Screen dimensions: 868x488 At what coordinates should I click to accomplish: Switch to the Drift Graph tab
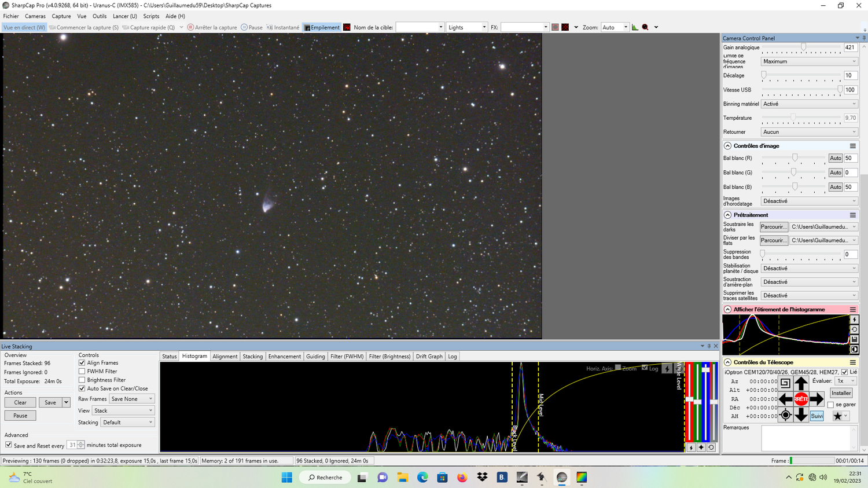click(429, 357)
